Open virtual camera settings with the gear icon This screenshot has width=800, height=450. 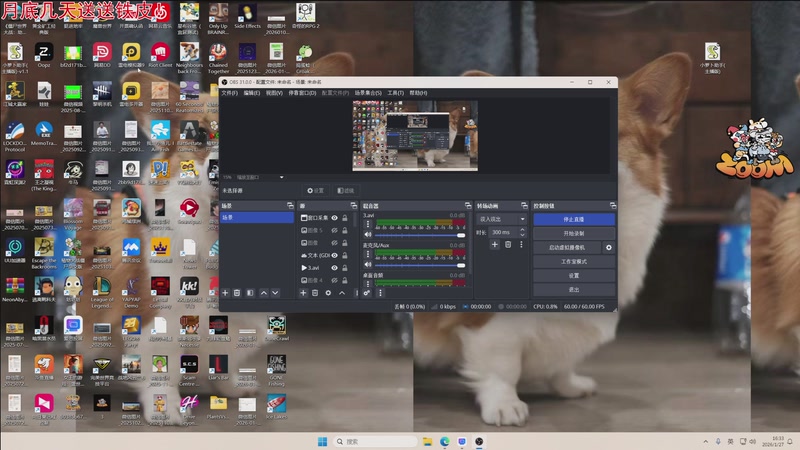click(609, 247)
